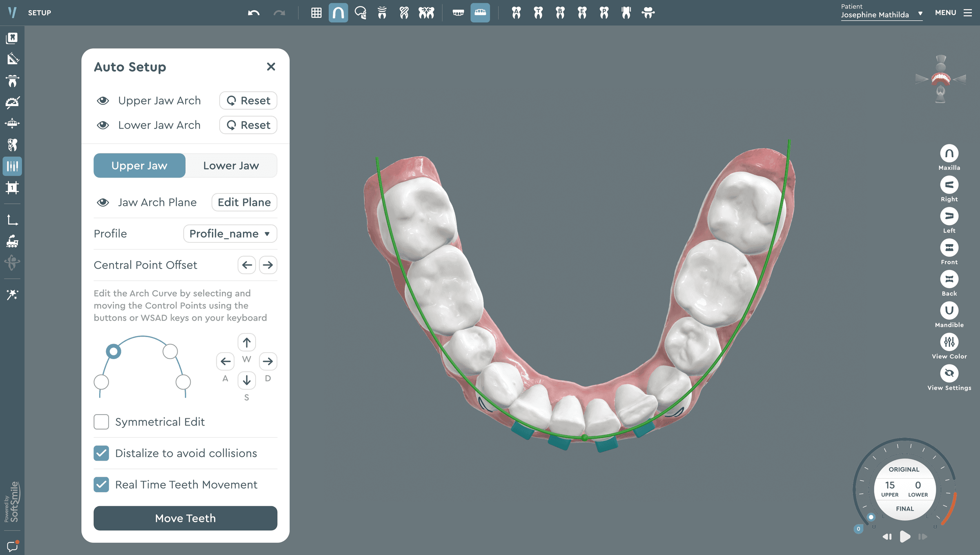This screenshot has height=555, width=980.
Task: Toggle Upper Jaw Arch visibility eye
Action: 103,101
